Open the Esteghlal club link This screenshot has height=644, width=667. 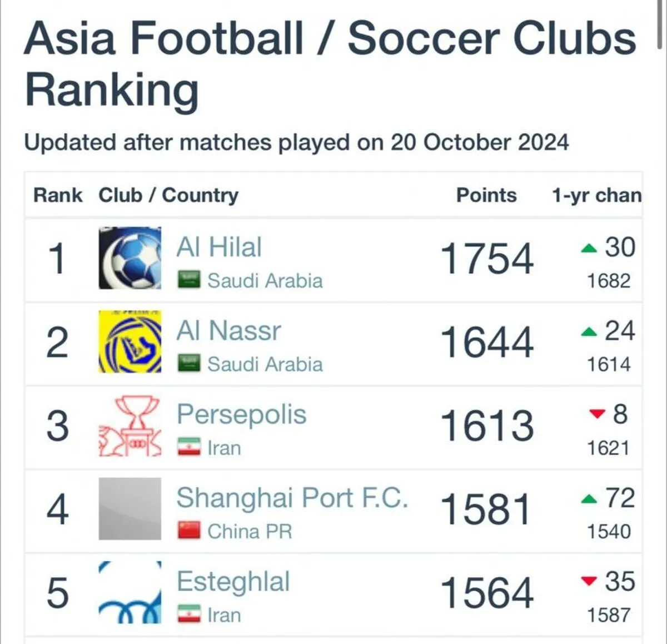click(233, 583)
